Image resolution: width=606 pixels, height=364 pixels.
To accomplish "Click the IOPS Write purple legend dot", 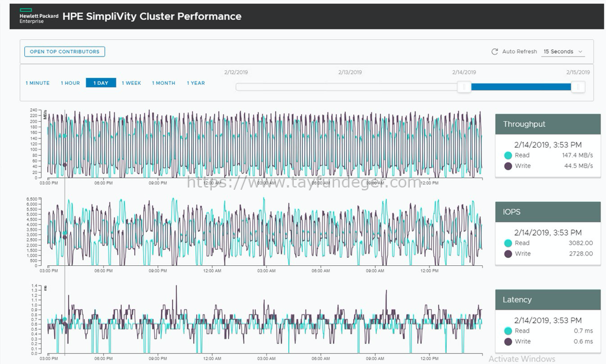I will 508,254.
